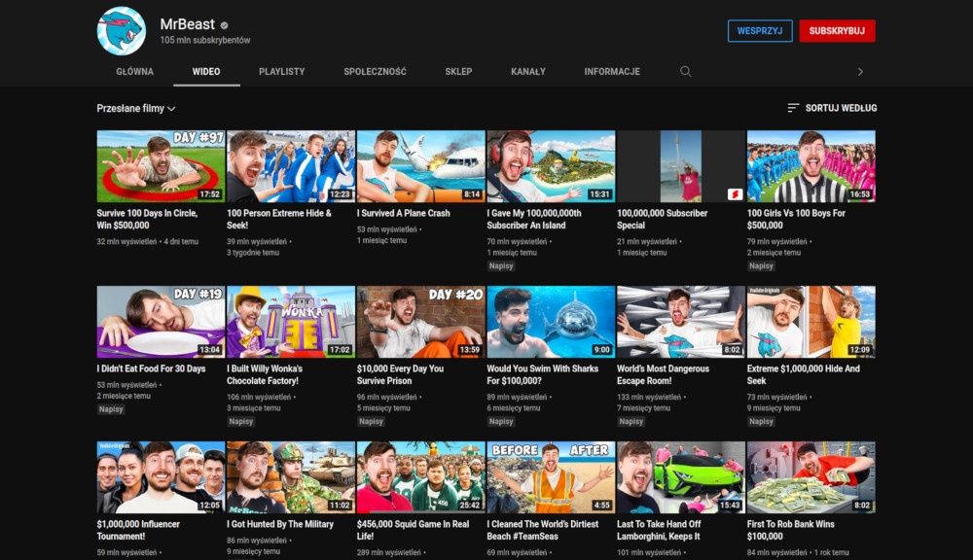This screenshot has width=973, height=560.
Task: Click the Wesprzyj button
Action: click(760, 31)
